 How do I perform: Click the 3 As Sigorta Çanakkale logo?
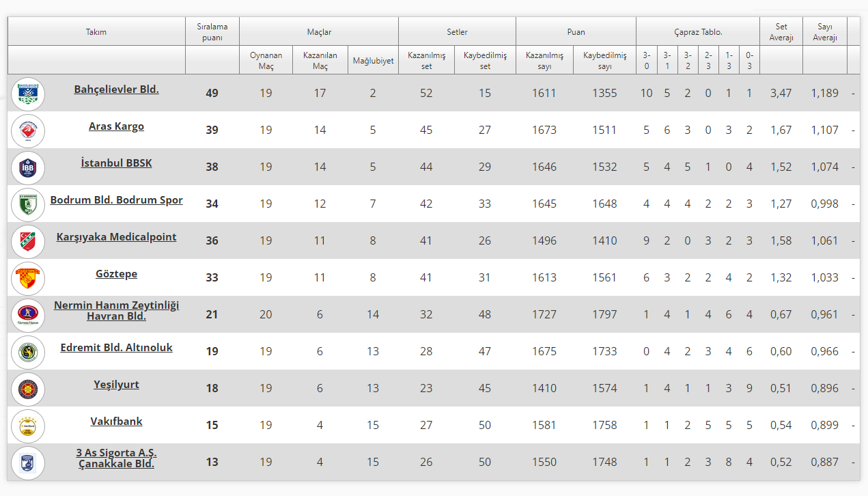click(28, 463)
